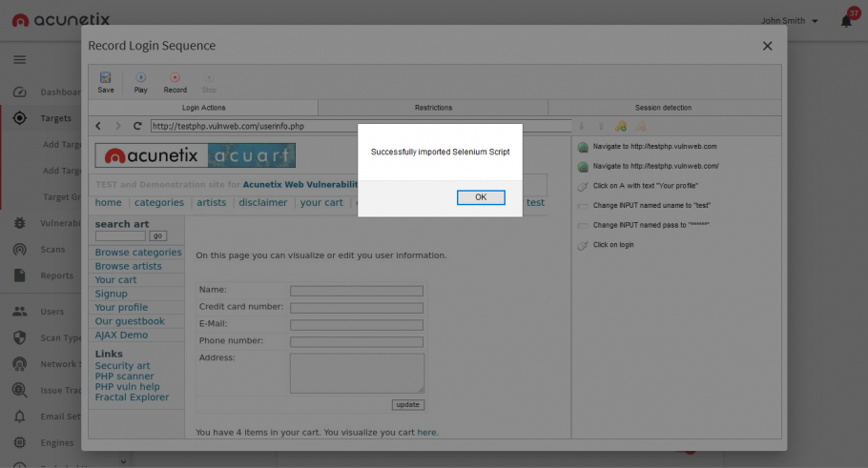Select the Change INPUT named uname action
868x468 pixels.
point(651,205)
